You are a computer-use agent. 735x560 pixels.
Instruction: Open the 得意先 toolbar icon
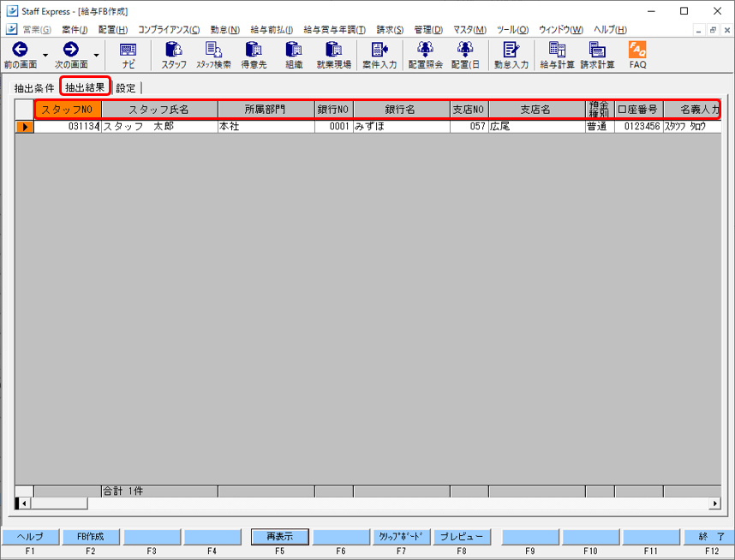254,49
